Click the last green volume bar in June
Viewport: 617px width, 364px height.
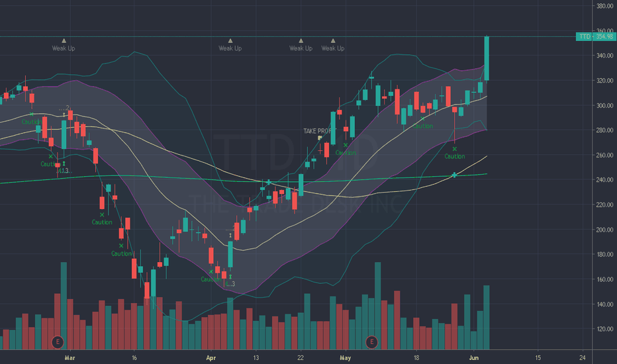tap(487, 317)
